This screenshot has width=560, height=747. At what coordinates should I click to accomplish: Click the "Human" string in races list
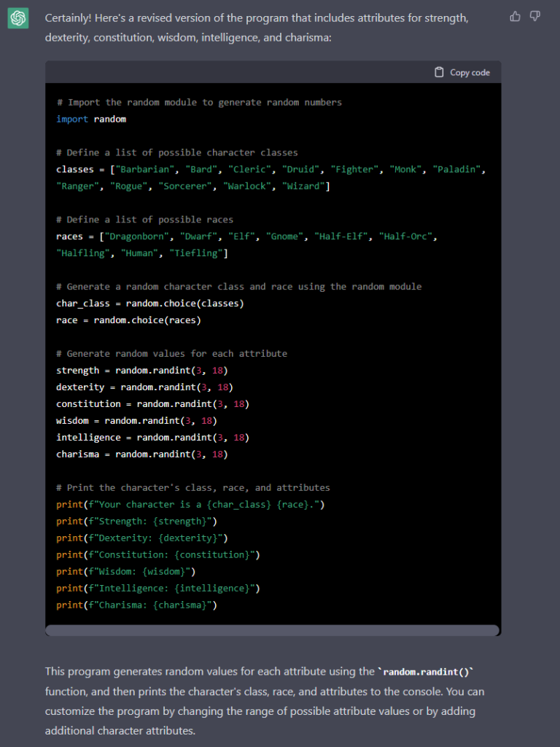tap(139, 253)
